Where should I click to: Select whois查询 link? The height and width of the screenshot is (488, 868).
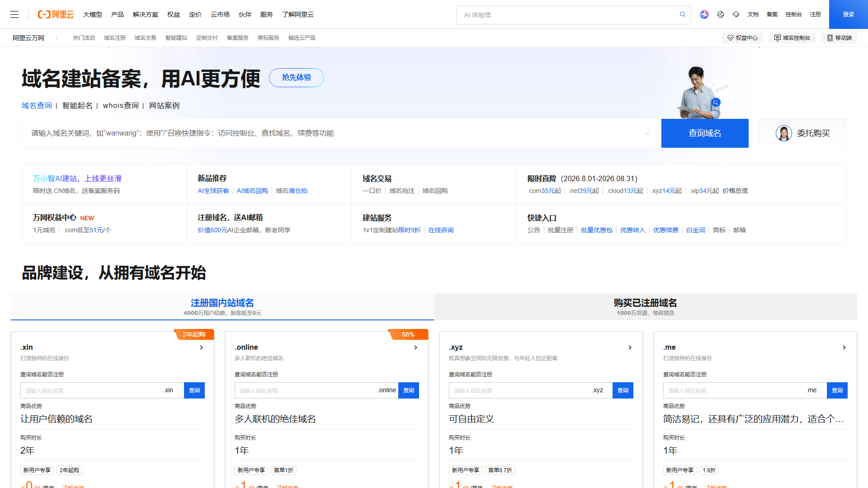pos(121,106)
